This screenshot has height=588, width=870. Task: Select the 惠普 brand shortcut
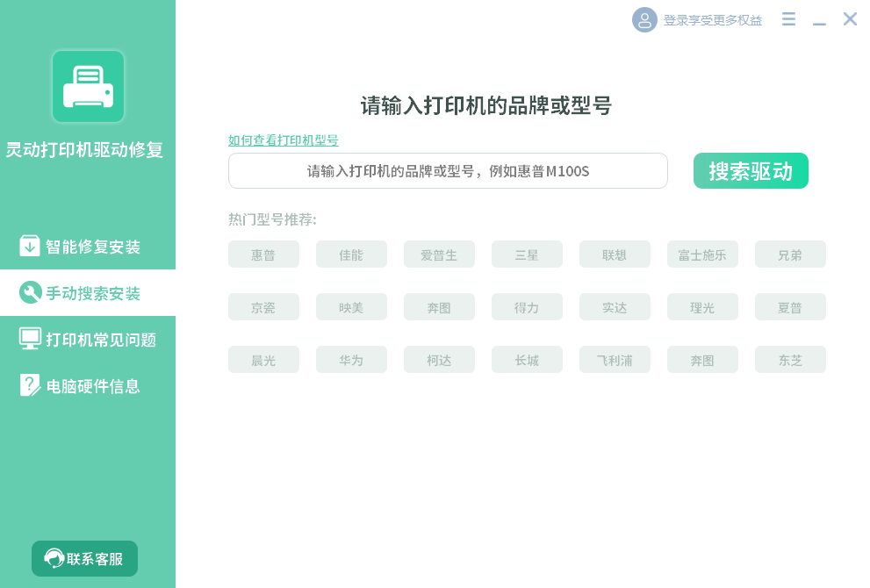pyautogui.click(x=263, y=254)
